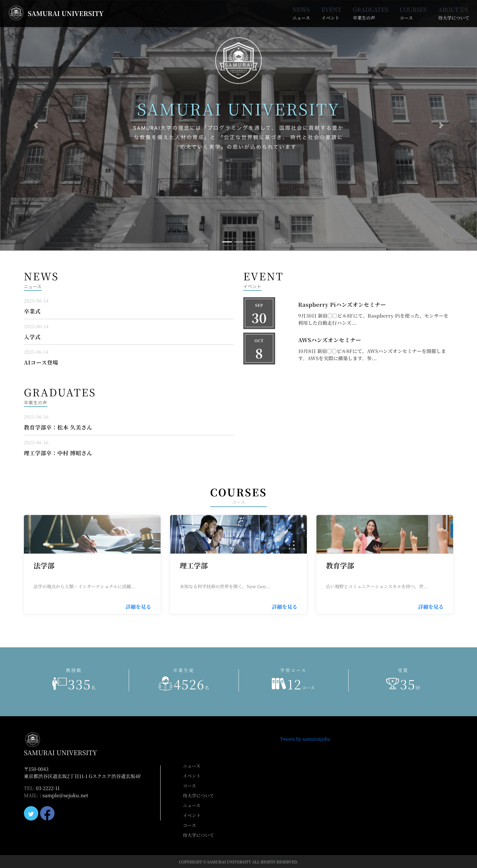The height and width of the screenshot is (868, 477).
Task: Click 詳細を見る on the 法学部 card
Action: tap(138, 607)
